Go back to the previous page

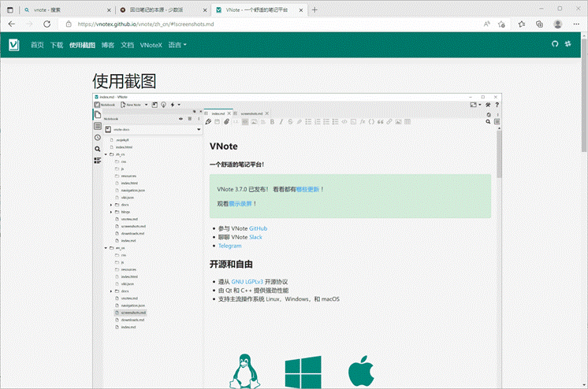pos(12,24)
